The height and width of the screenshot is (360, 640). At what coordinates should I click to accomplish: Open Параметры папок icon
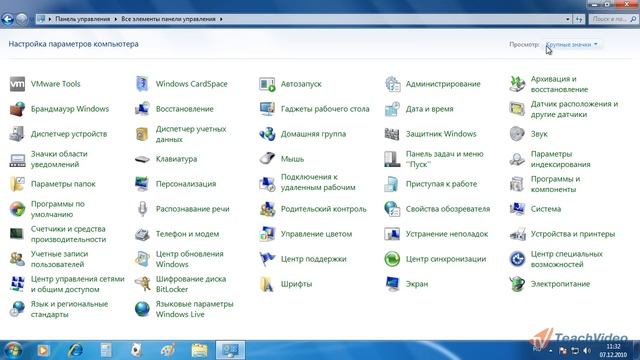tap(17, 184)
